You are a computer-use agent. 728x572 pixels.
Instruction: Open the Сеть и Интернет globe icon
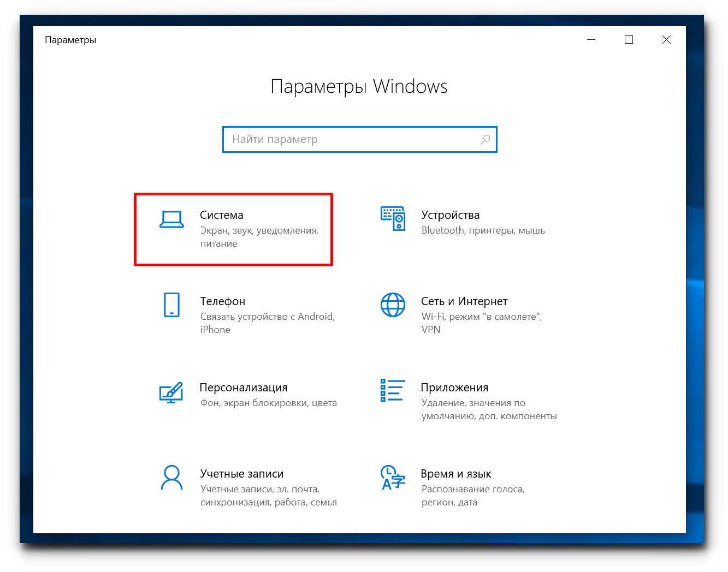(x=393, y=305)
